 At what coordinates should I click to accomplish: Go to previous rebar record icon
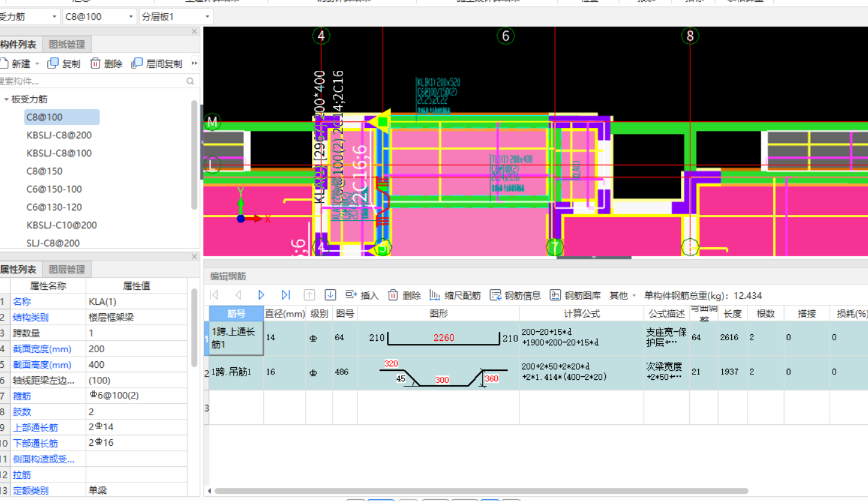point(238,295)
